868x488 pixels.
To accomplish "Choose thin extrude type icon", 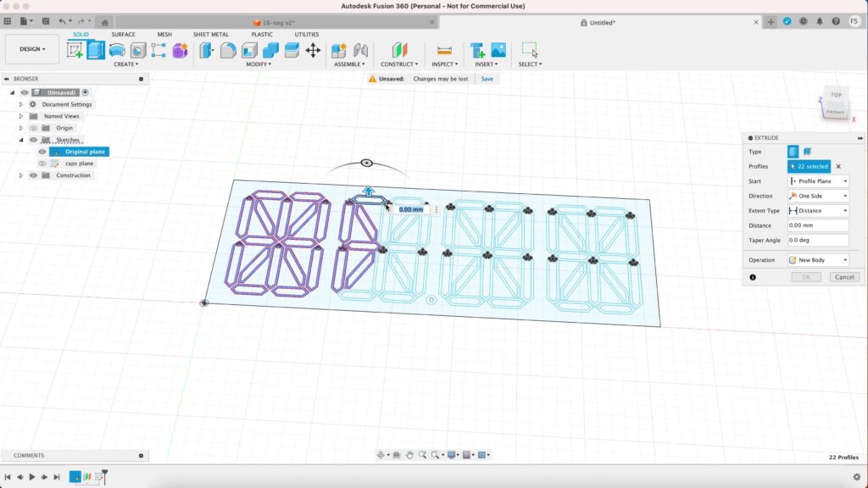I will pyautogui.click(x=807, y=152).
